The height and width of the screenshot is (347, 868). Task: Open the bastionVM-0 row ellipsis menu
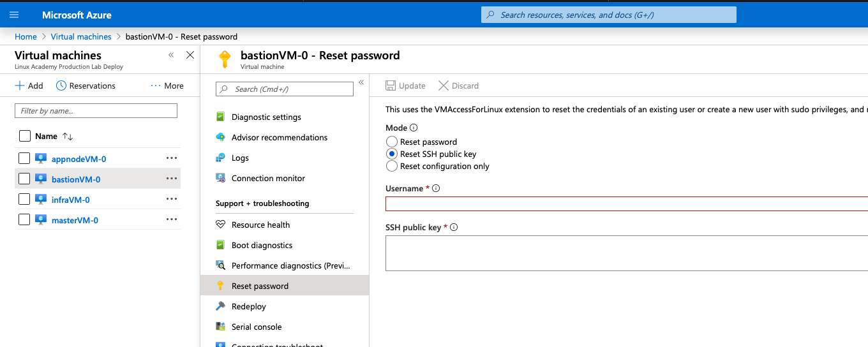172,179
